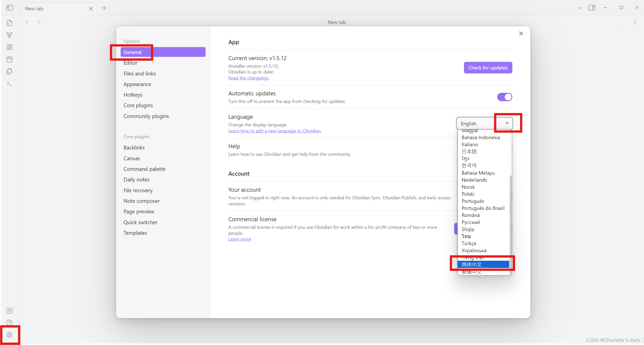Open vault switcher icon
This screenshot has width=644, height=345.
coord(9,311)
